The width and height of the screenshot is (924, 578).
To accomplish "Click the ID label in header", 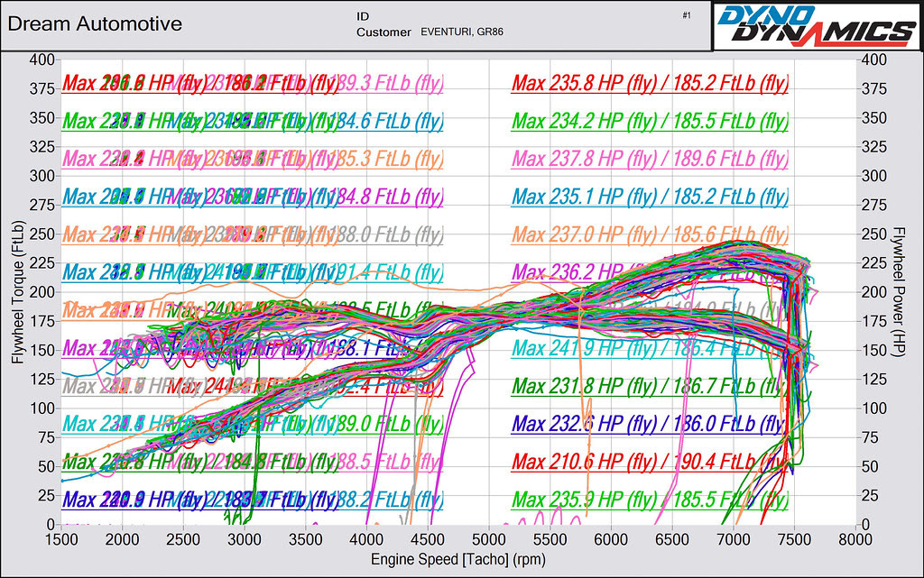I will (363, 16).
